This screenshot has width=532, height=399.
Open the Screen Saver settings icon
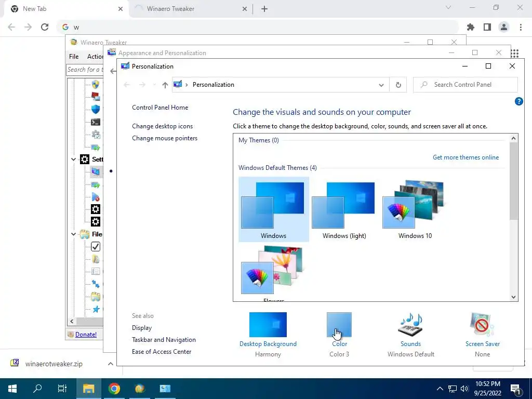482,325
